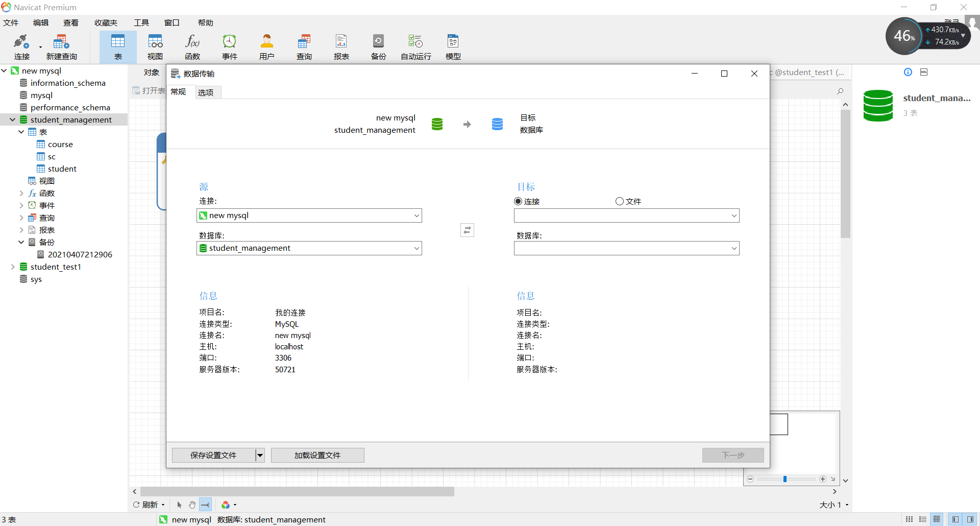The height and width of the screenshot is (526, 980).
Task: Select the information_schema database
Action: pyautogui.click(x=68, y=83)
